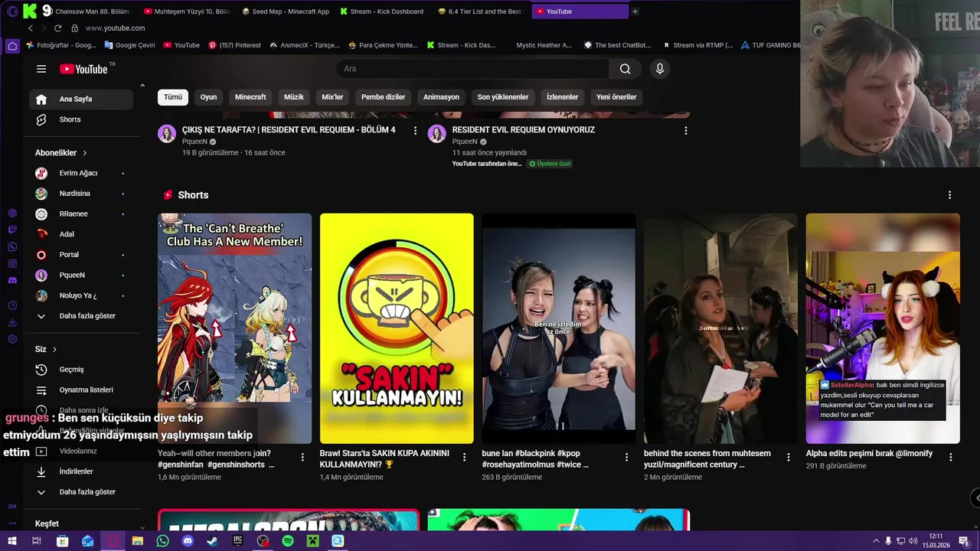Open PqueeN avatar under RESIDENT EVIL OYNUYORUZ
Viewport: 980px width, 551px height.
(x=437, y=134)
